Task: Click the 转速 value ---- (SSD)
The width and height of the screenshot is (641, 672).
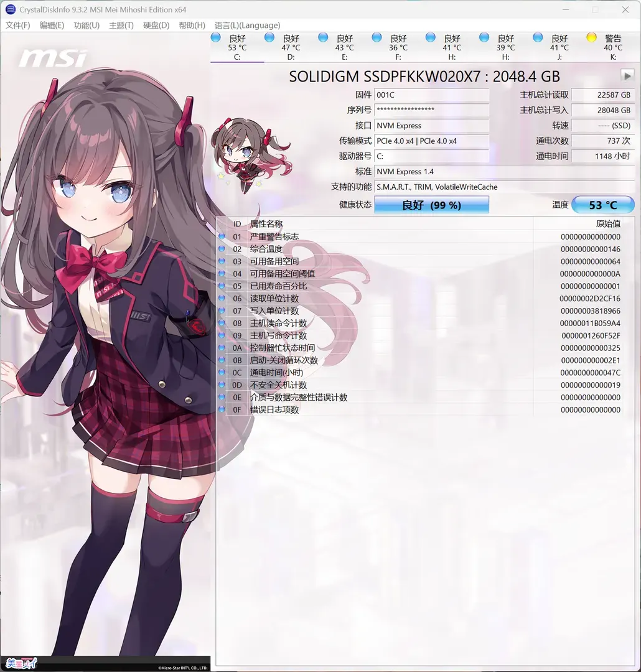Action: point(603,126)
